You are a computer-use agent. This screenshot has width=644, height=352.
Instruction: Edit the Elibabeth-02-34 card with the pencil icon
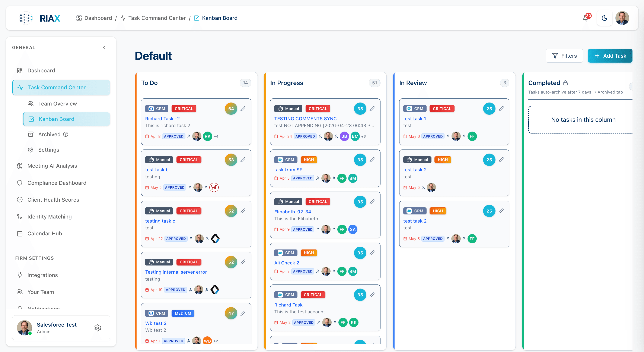[372, 202]
